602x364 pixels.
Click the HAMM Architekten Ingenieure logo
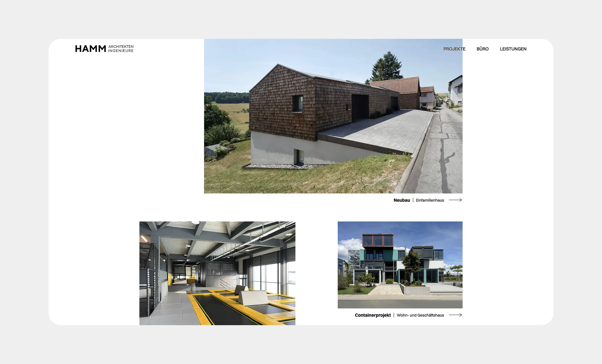(104, 49)
